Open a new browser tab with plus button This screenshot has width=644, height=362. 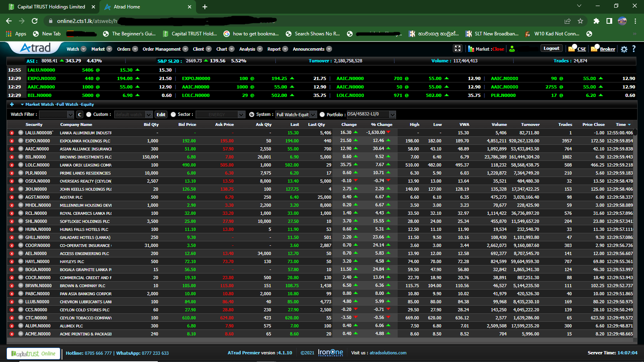pos(204,7)
